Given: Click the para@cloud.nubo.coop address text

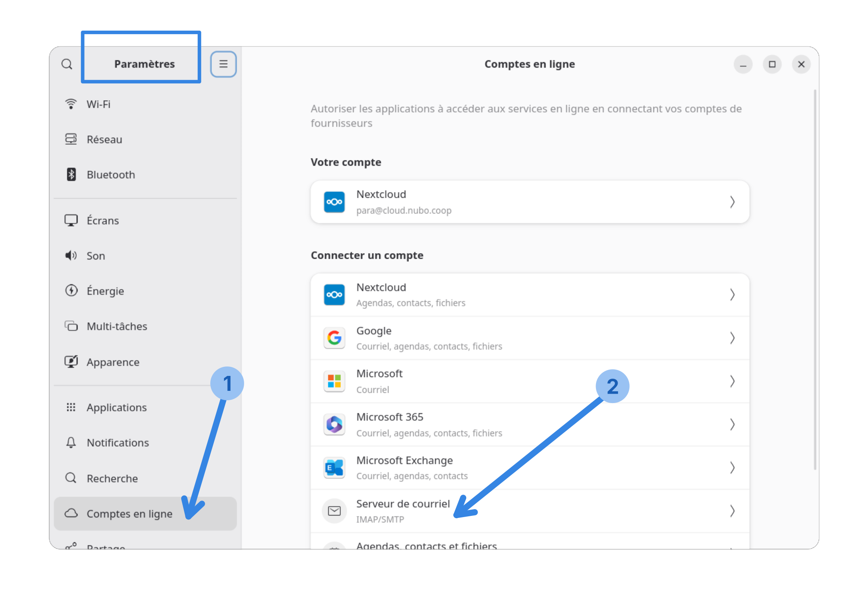Looking at the screenshot, I should 404,211.
